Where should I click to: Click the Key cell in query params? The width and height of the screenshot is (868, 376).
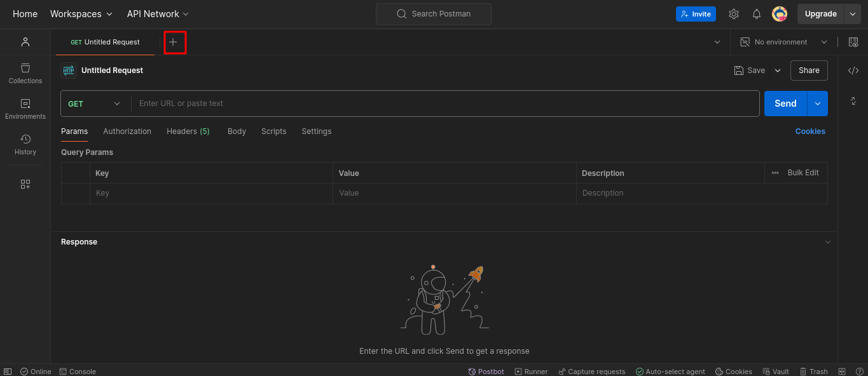tap(211, 193)
